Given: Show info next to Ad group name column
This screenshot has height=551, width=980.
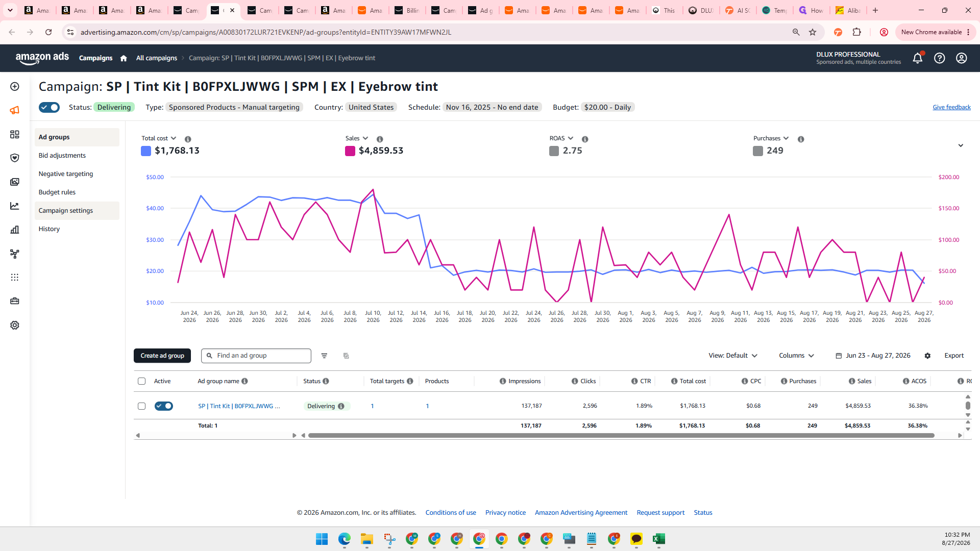Looking at the screenshot, I should click(245, 381).
